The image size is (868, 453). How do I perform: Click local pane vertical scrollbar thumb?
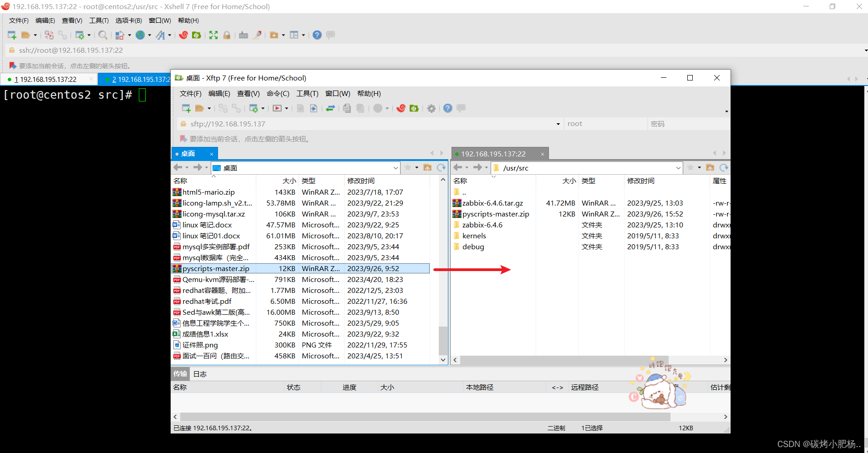pos(442,341)
